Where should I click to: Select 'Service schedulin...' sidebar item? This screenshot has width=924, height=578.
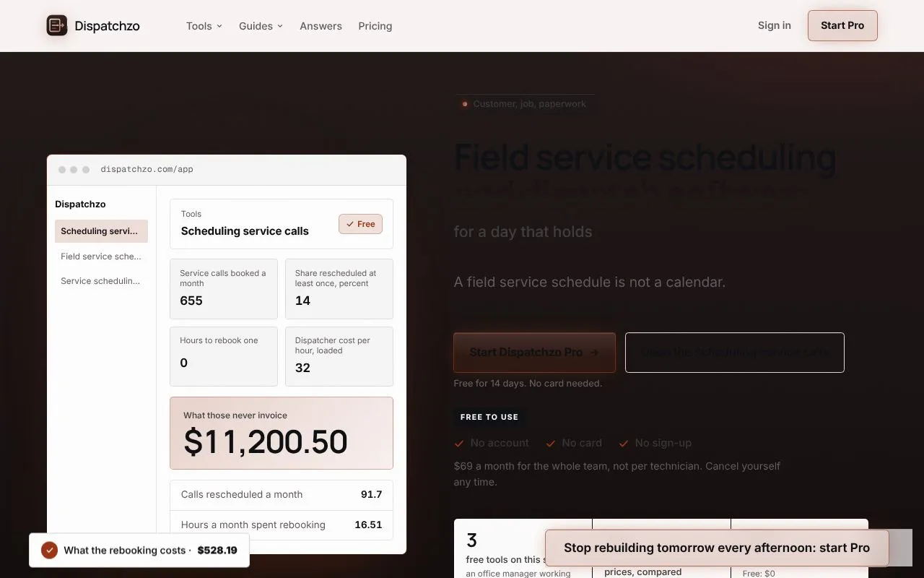tap(101, 281)
